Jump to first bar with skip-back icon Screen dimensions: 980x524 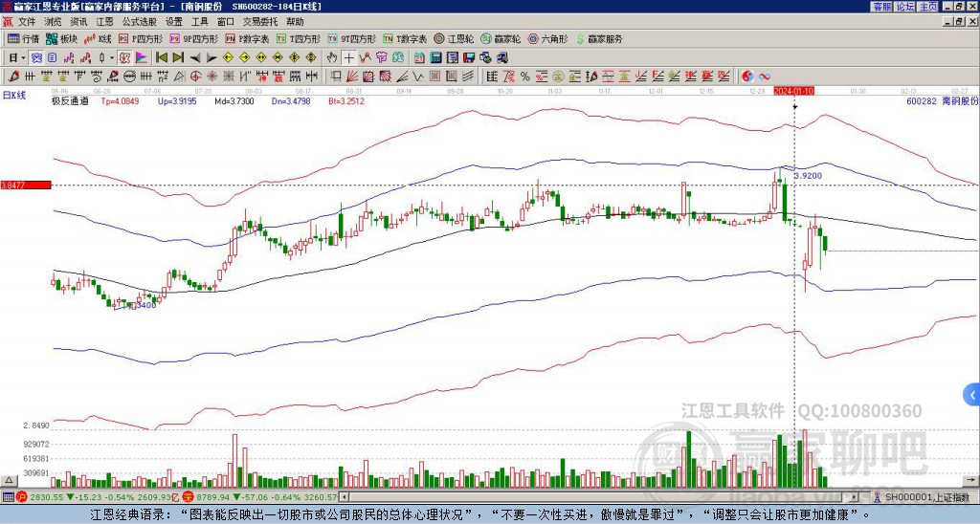coord(161,58)
